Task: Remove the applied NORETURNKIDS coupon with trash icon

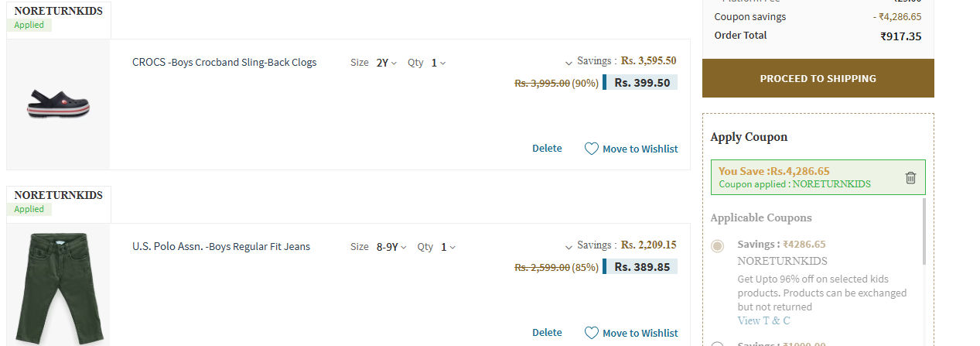Action: coord(910,177)
